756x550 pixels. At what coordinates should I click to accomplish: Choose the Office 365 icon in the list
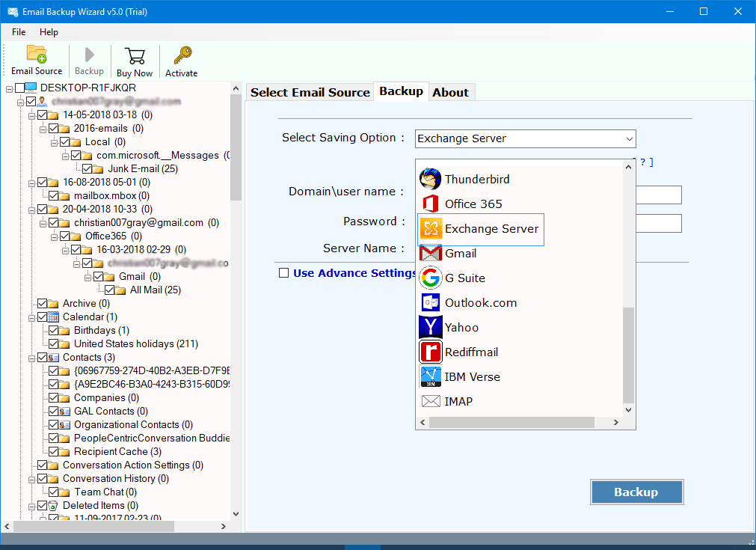[430, 204]
